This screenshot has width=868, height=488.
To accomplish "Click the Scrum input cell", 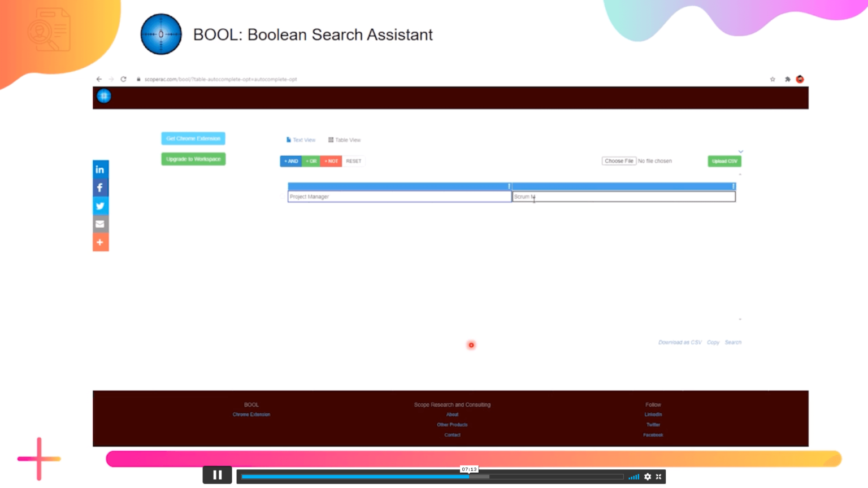I will click(x=624, y=197).
